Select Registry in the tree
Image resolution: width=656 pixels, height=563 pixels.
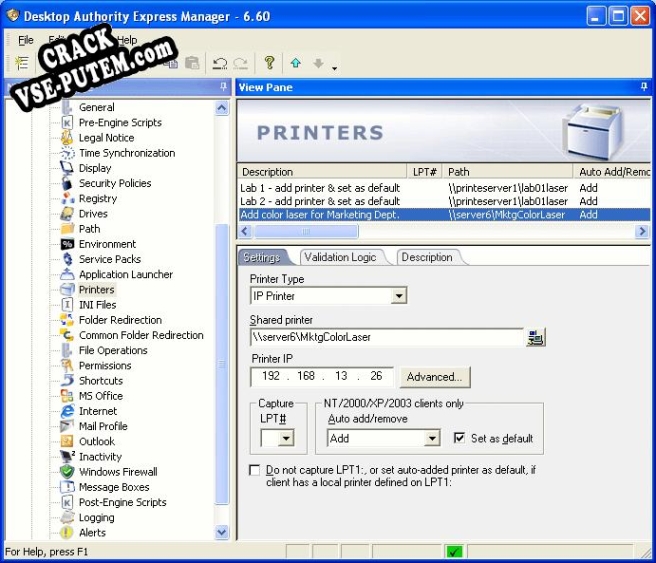pyautogui.click(x=98, y=198)
